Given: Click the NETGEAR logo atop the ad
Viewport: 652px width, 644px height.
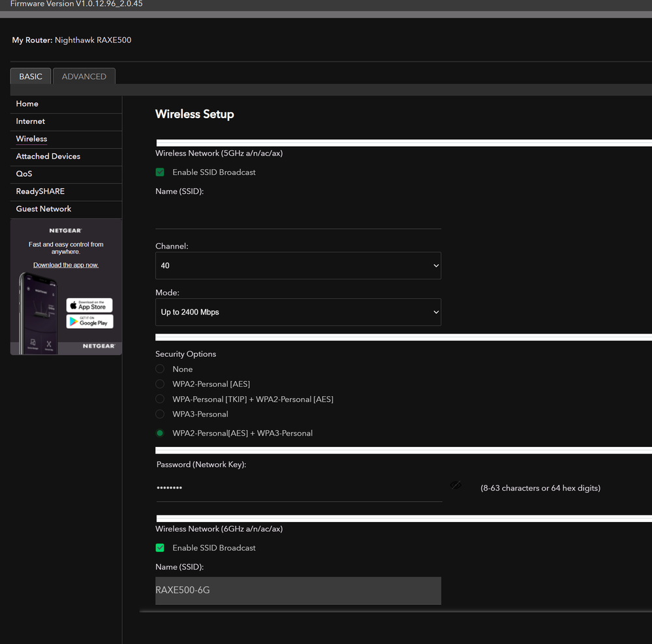Looking at the screenshot, I should click(x=66, y=230).
